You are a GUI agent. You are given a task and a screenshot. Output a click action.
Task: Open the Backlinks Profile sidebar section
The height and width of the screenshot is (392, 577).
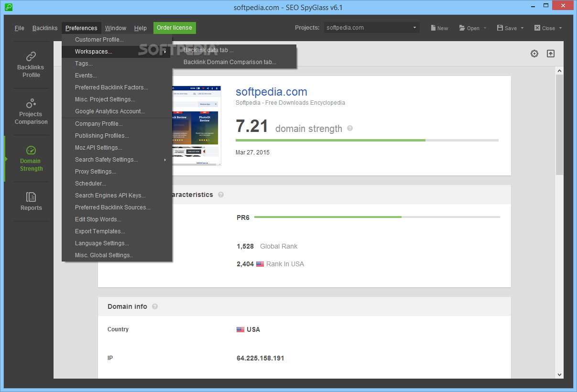[x=31, y=65]
